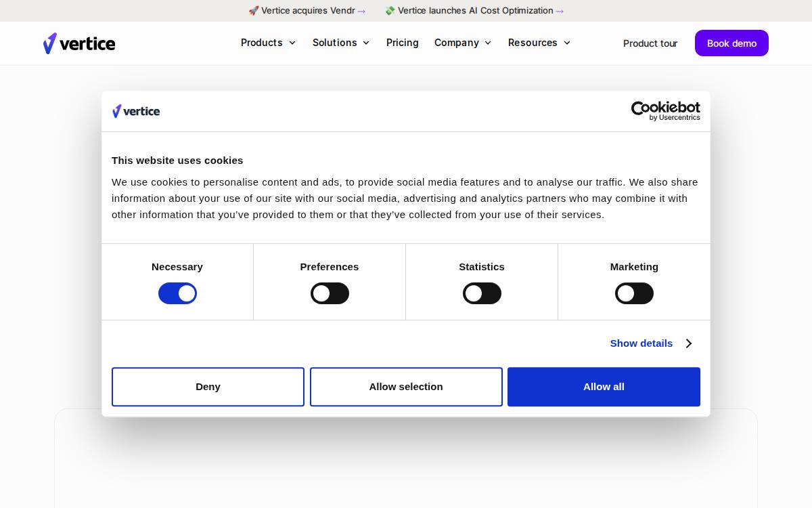
Task: Click the Marketing category label
Action: 634,267
